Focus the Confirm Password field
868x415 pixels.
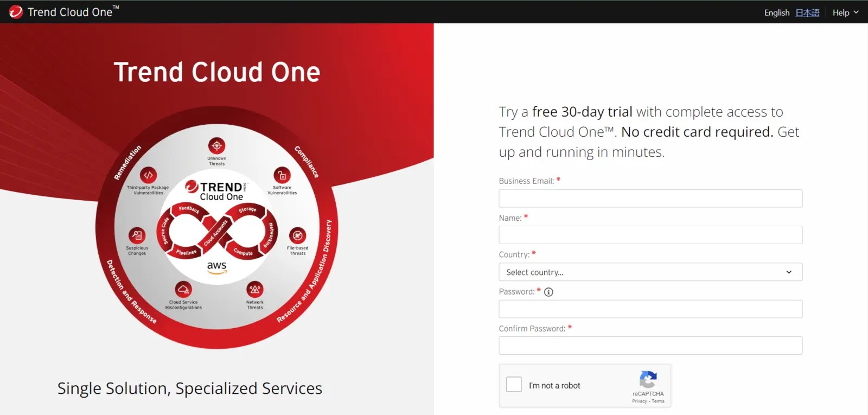(x=650, y=346)
